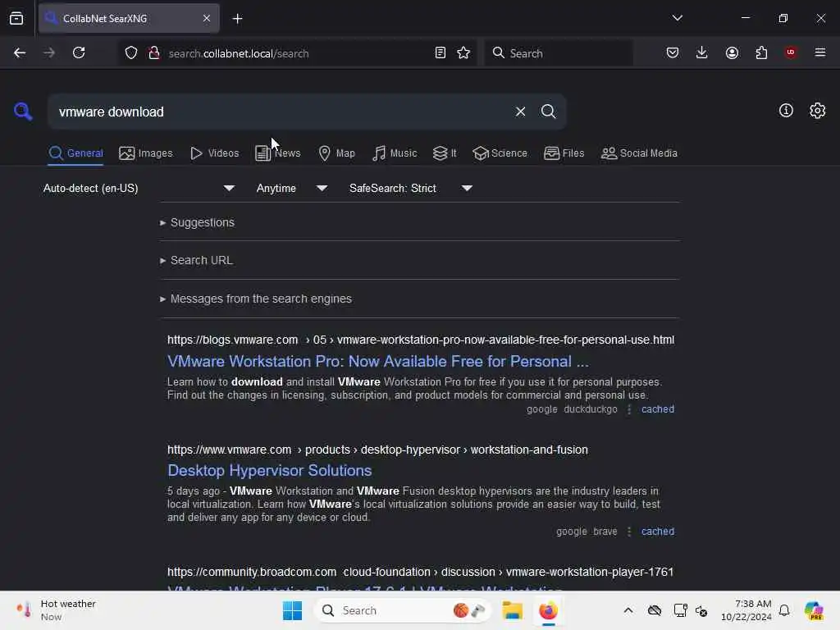Bookmark this page with the star
This screenshot has height=630, width=840.
point(463,52)
